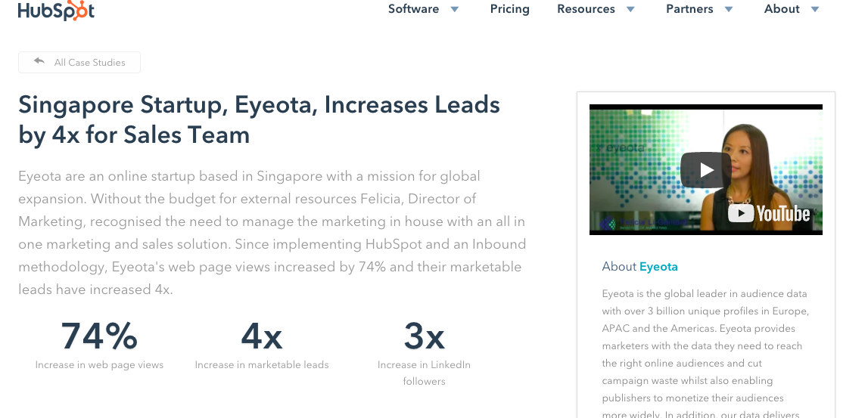Click the 74% statistic

tap(99, 336)
